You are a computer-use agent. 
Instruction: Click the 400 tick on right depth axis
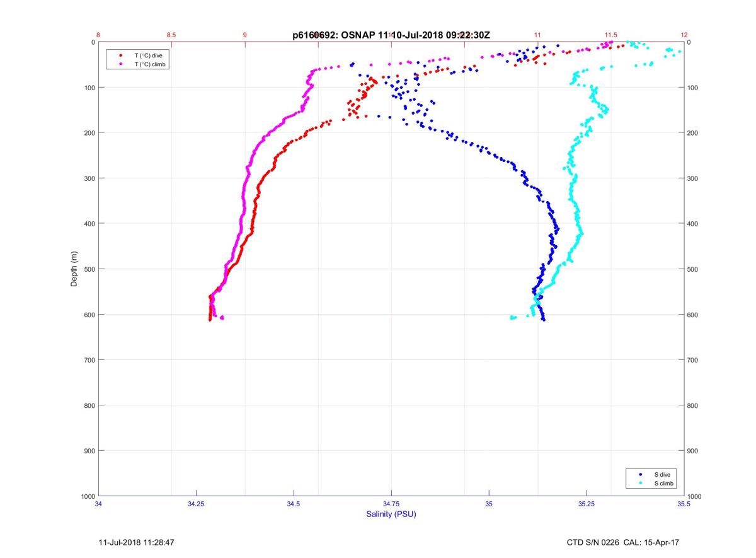click(x=694, y=224)
